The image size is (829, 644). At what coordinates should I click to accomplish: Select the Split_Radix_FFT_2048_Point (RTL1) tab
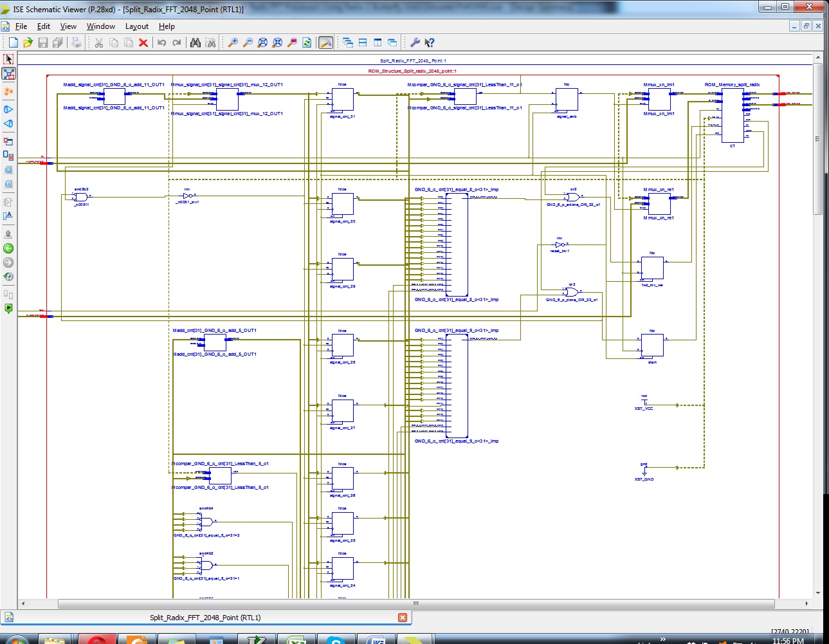(205, 618)
